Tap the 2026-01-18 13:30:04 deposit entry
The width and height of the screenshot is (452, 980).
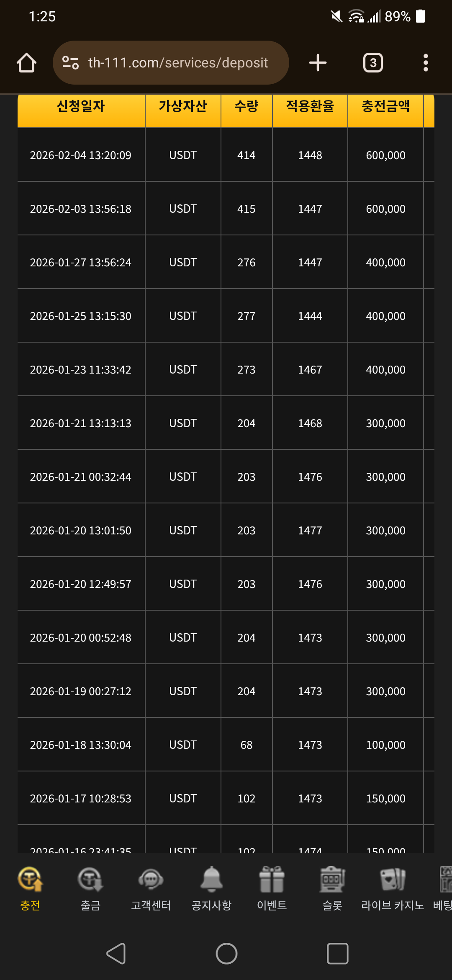pyautogui.click(x=81, y=745)
